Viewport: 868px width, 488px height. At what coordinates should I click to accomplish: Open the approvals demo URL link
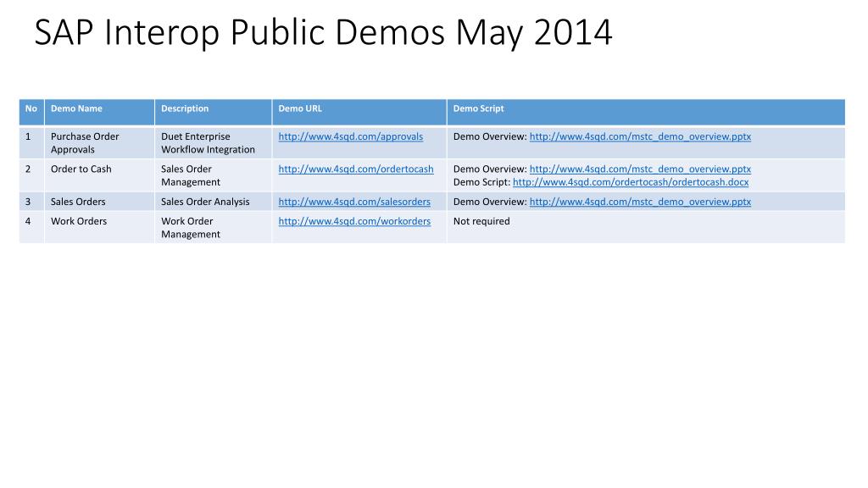[x=350, y=136]
